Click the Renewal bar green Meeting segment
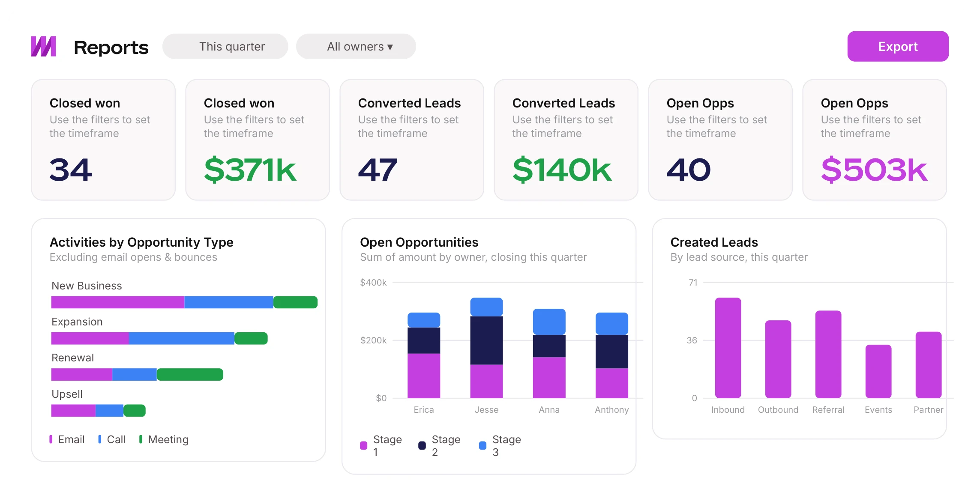 [x=190, y=374]
